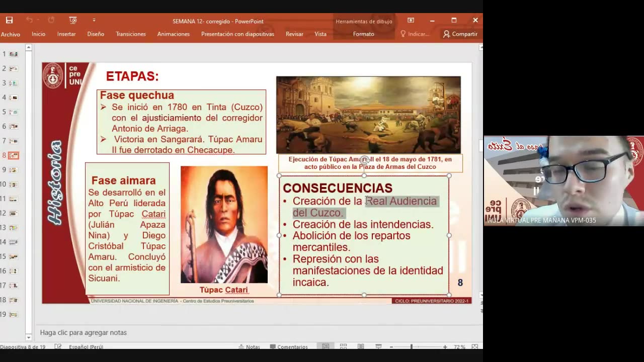Image resolution: width=644 pixels, height=362 pixels.
Task: Switch to Reading view icon
Action: pyautogui.click(x=361, y=347)
